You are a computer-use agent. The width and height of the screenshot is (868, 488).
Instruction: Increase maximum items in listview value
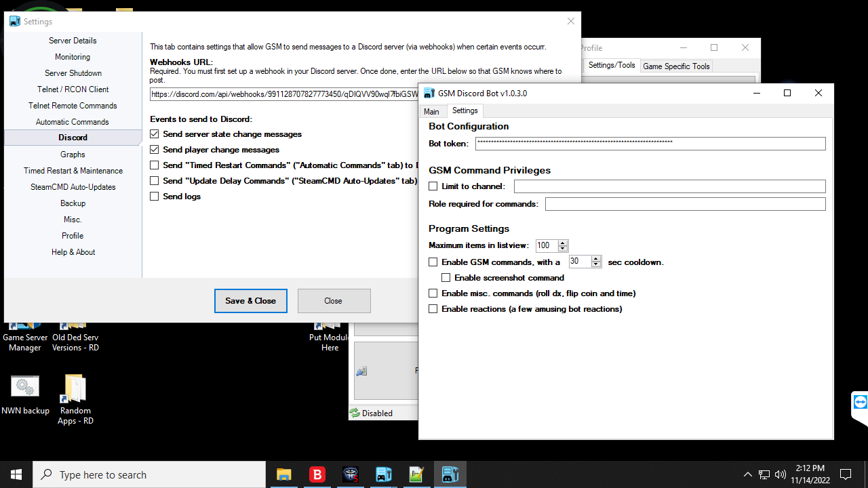tap(563, 243)
